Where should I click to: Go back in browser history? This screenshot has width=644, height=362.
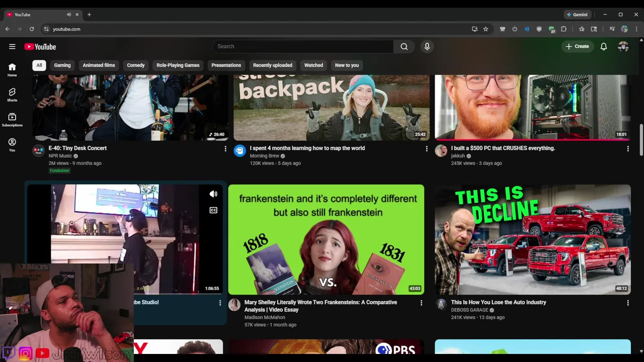tap(8, 29)
